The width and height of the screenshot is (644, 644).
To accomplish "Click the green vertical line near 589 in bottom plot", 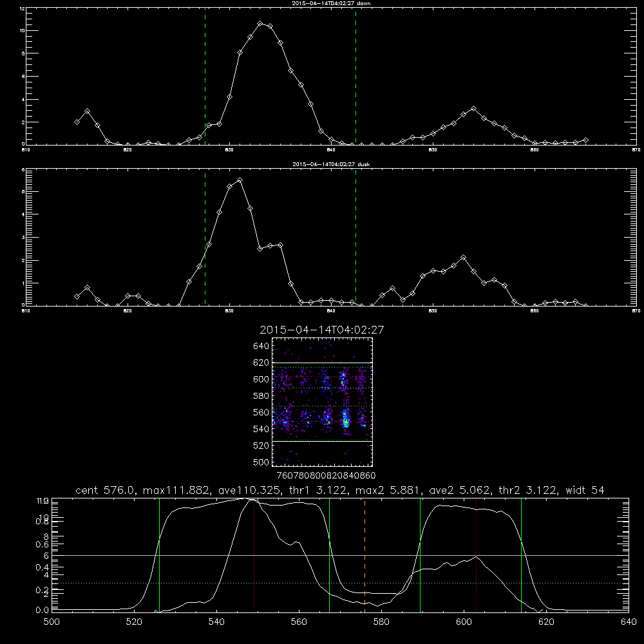I will point(420,555).
